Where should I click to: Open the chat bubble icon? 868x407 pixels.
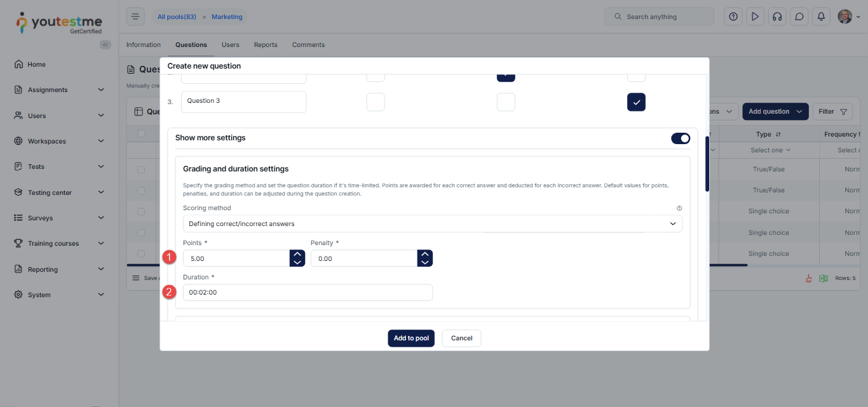tap(799, 17)
